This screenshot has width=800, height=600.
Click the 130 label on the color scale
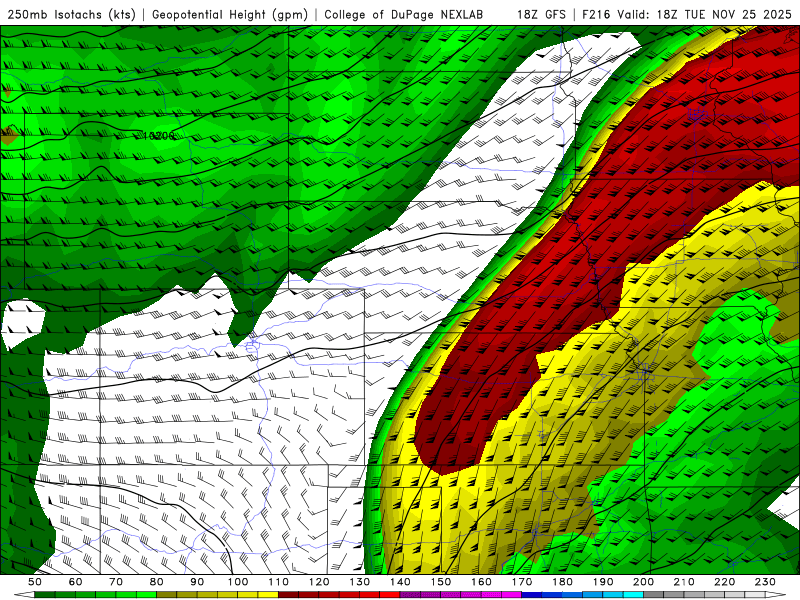pyautogui.click(x=360, y=582)
